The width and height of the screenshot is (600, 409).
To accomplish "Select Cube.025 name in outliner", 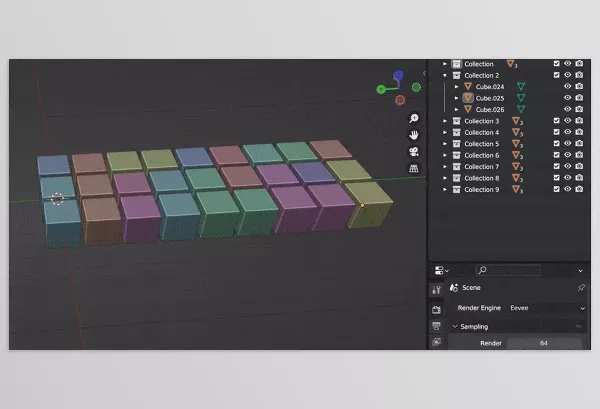I will [490, 98].
